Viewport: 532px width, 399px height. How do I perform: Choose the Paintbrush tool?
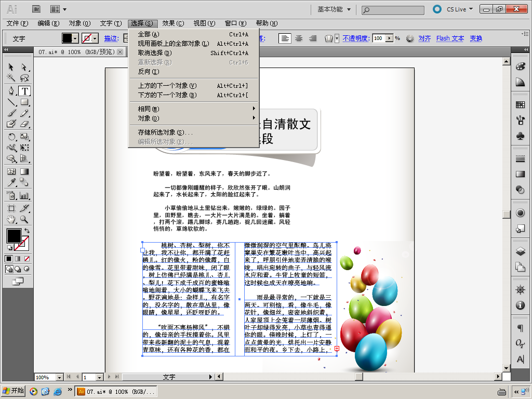pyautogui.click(x=11, y=113)
